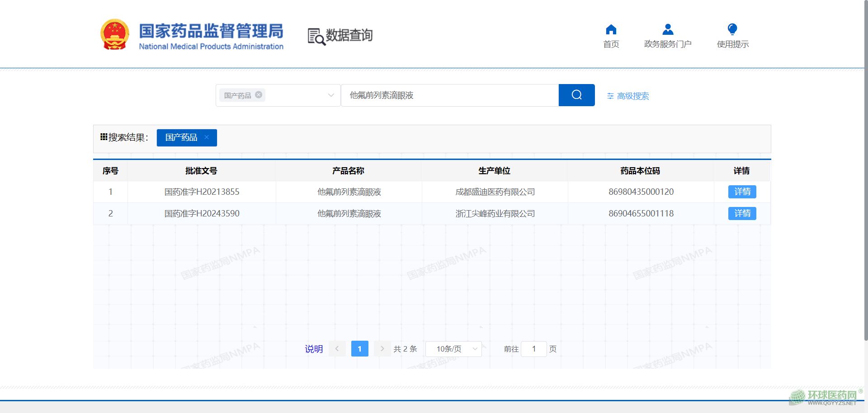The height and width of the screenshot is (413, 868).
Task: Remove the 国产药品 tag in category selector
Action: pos(259,95)
